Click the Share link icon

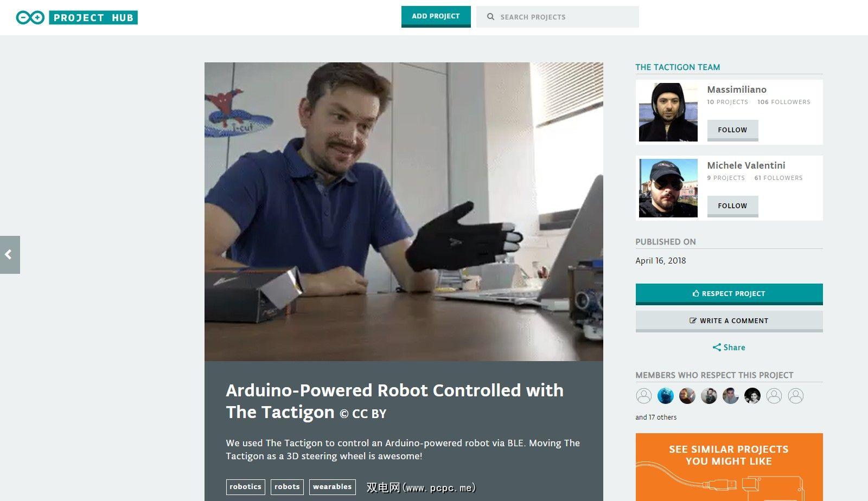(x=717, y=348)
